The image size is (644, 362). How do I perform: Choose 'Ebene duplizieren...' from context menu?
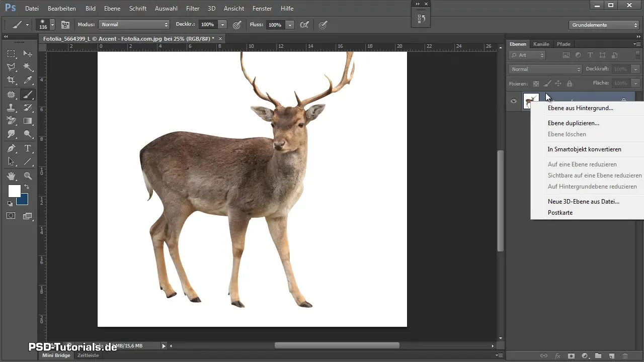pos(573,123)
